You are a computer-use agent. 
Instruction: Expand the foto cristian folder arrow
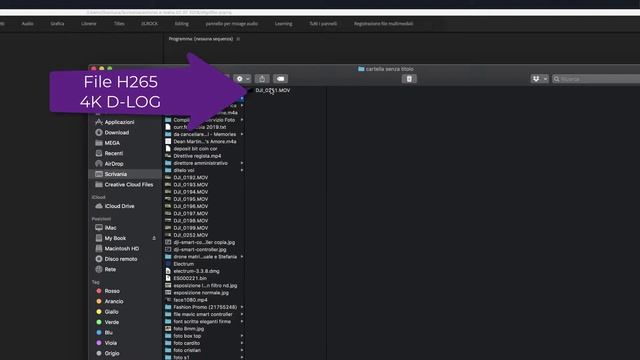coord(242,350)
